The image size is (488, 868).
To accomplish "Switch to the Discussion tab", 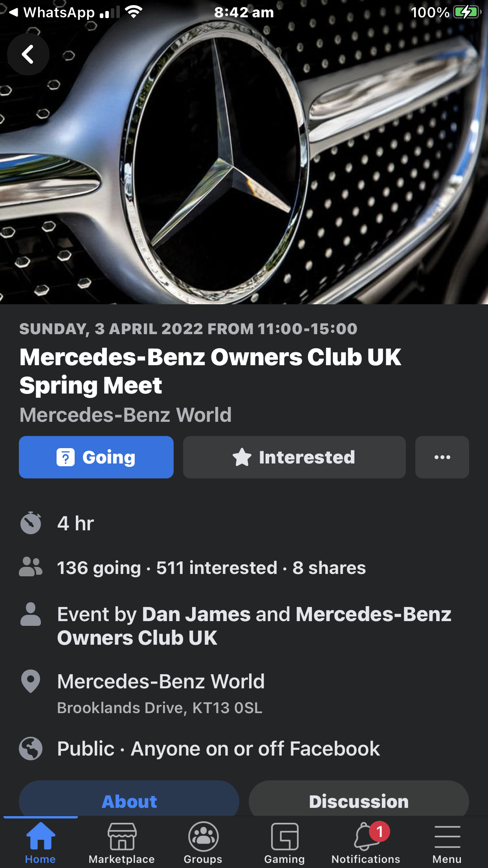I will pos(359,801).
